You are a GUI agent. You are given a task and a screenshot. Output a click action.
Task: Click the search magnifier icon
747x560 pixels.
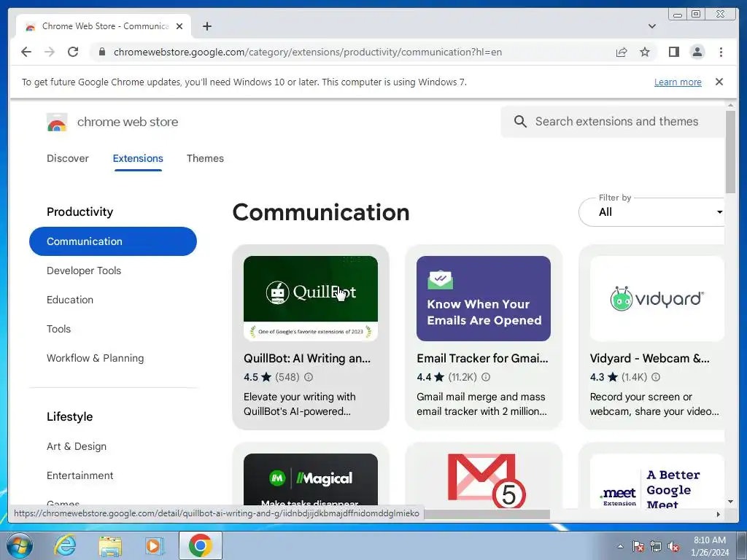pos(520,122)
